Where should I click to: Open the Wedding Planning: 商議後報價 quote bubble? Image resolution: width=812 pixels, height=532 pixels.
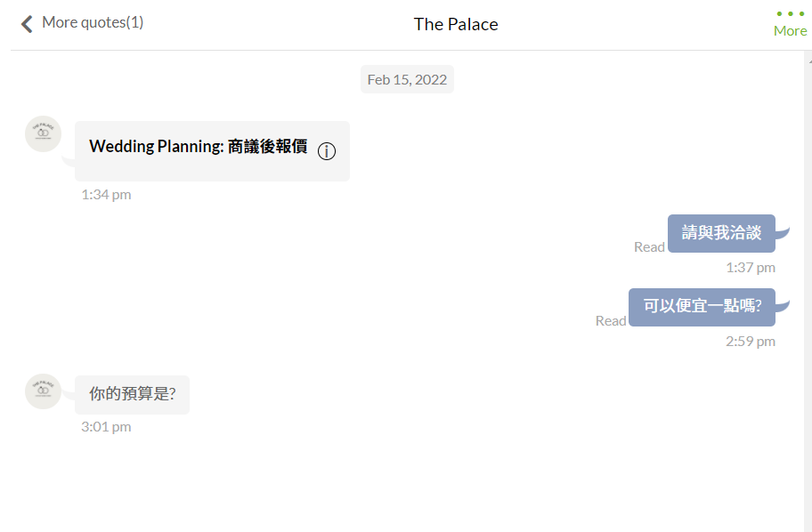click(x=212, y=151)
